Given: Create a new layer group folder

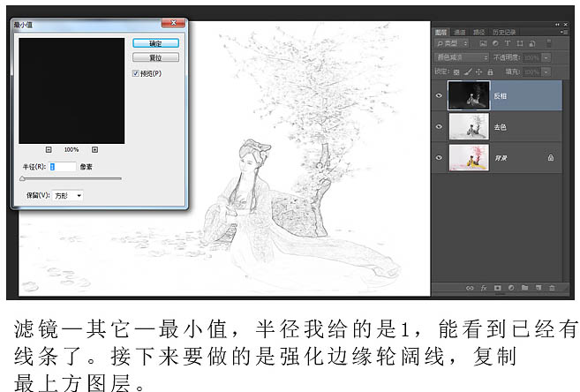Looking at the screenshot, I should (524, 287).
